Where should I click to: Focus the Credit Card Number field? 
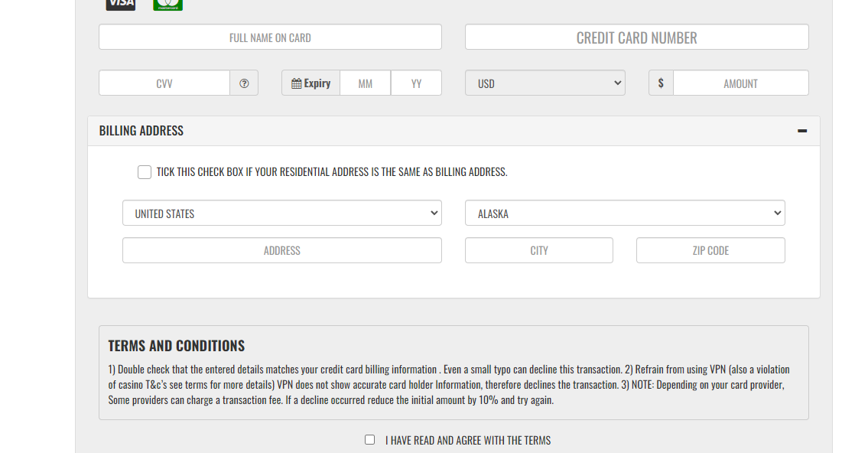pos(636,37)
